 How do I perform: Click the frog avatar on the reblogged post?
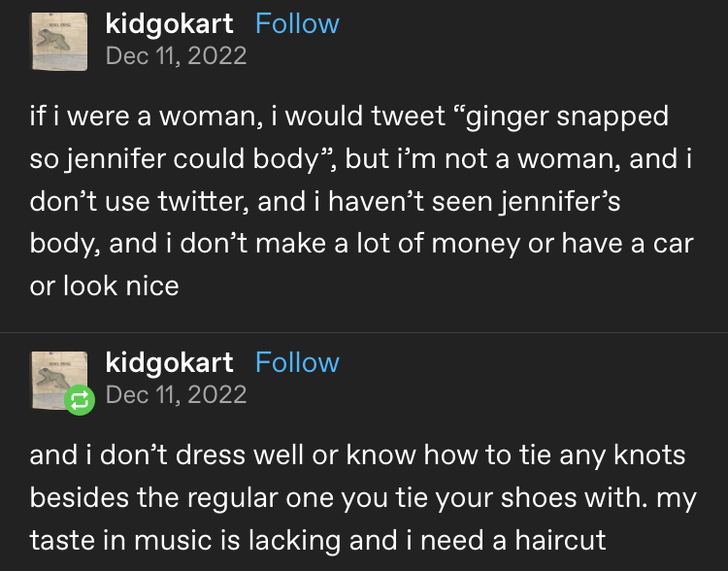(59, 381)
